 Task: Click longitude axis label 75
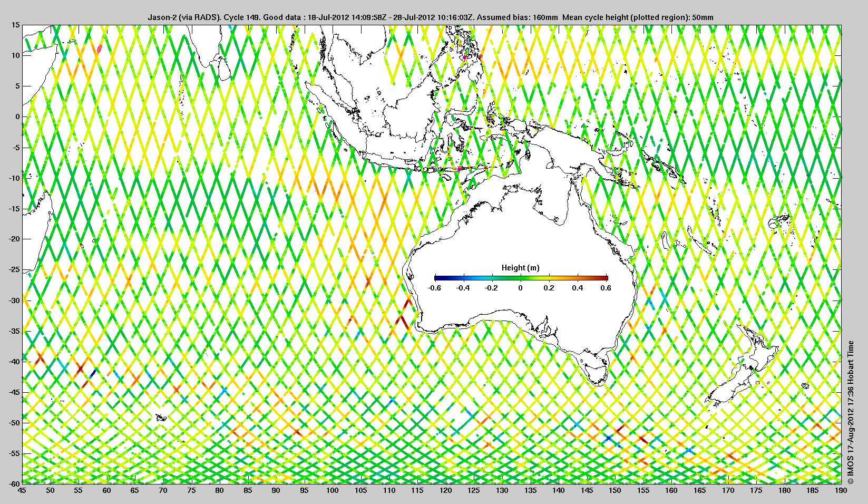(191, 491)
